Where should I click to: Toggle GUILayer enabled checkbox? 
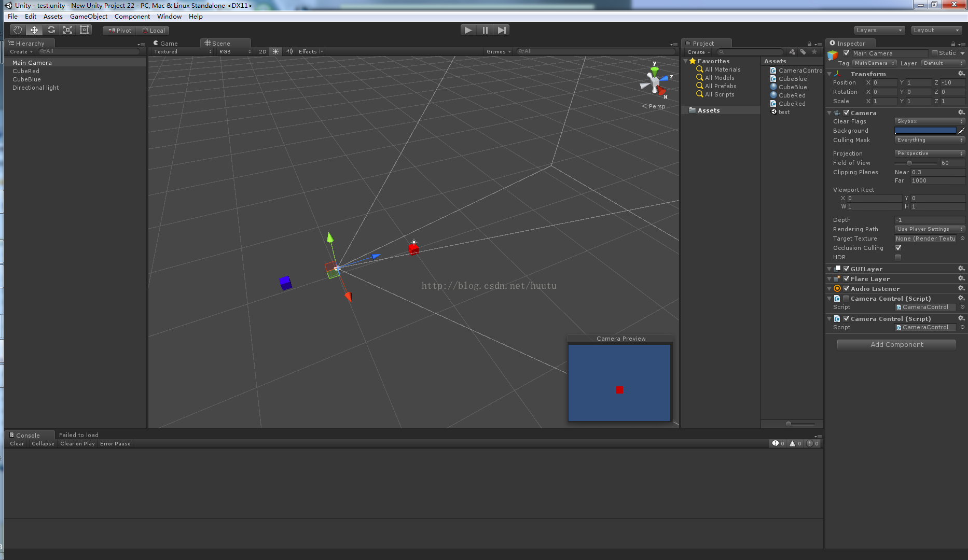pos(846,269)
